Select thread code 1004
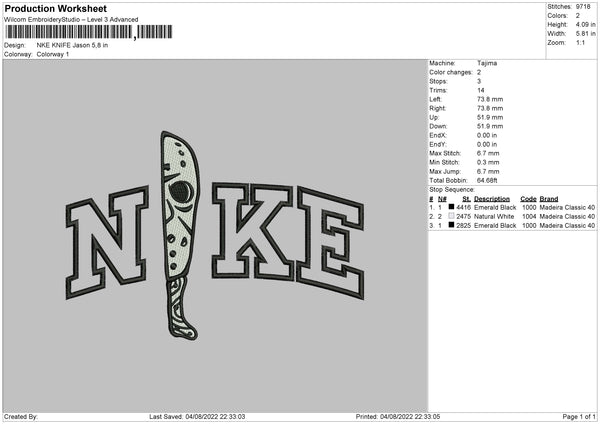 (529, 217)
